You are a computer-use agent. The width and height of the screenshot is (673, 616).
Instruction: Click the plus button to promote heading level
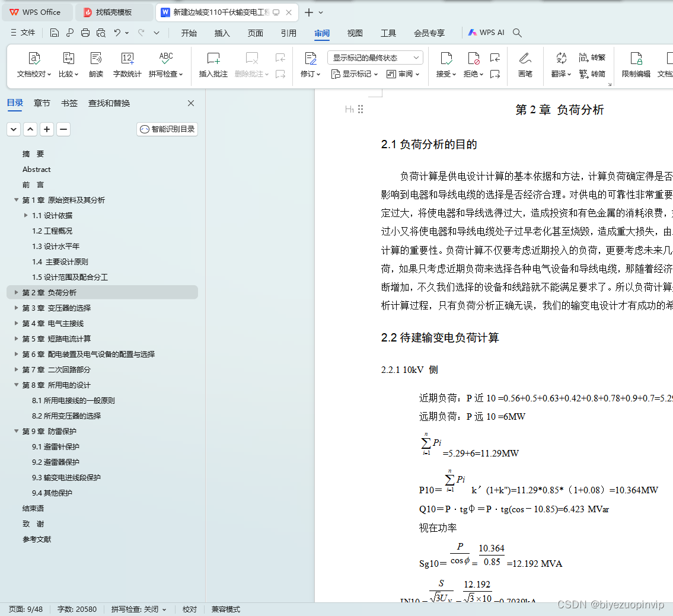point(47,129)
